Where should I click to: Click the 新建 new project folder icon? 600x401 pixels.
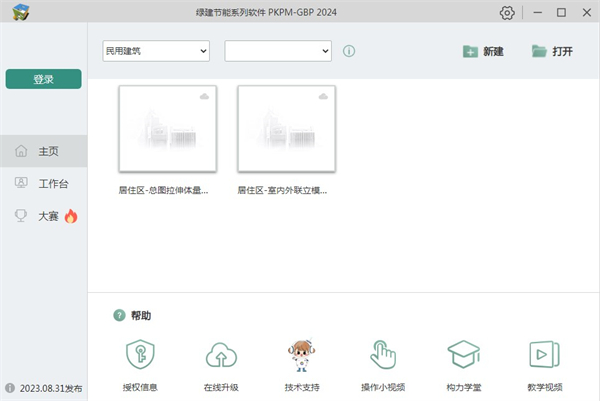click(470, 51)
